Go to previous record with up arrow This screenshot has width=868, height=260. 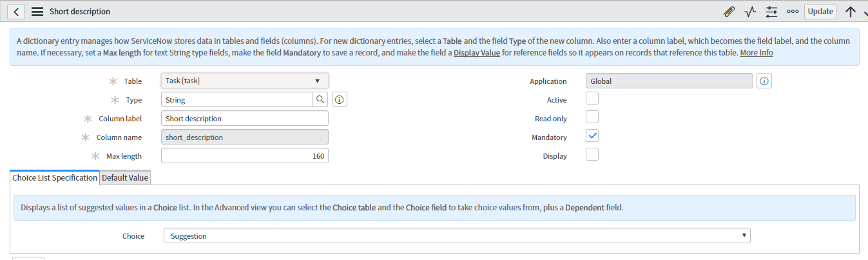tap(850, 12)
